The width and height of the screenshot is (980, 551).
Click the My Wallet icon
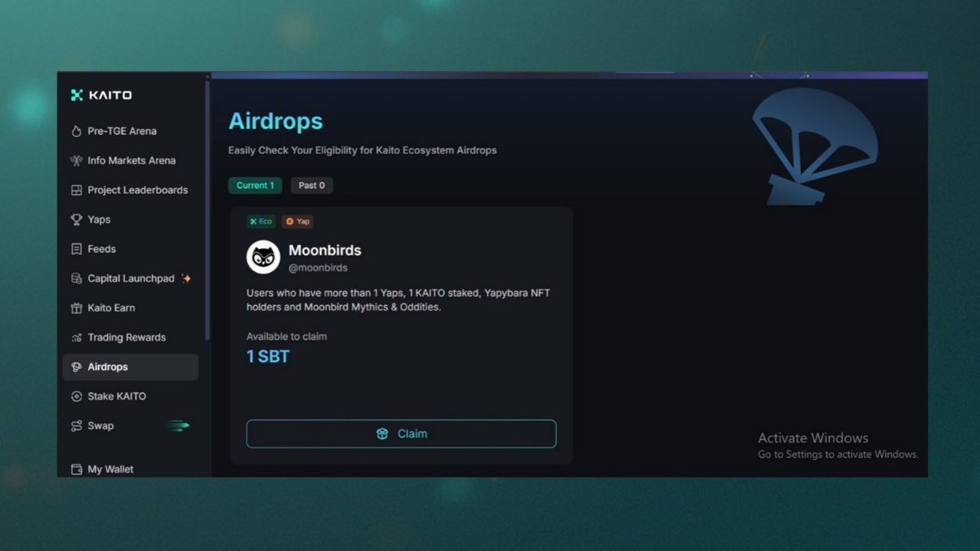77,469
